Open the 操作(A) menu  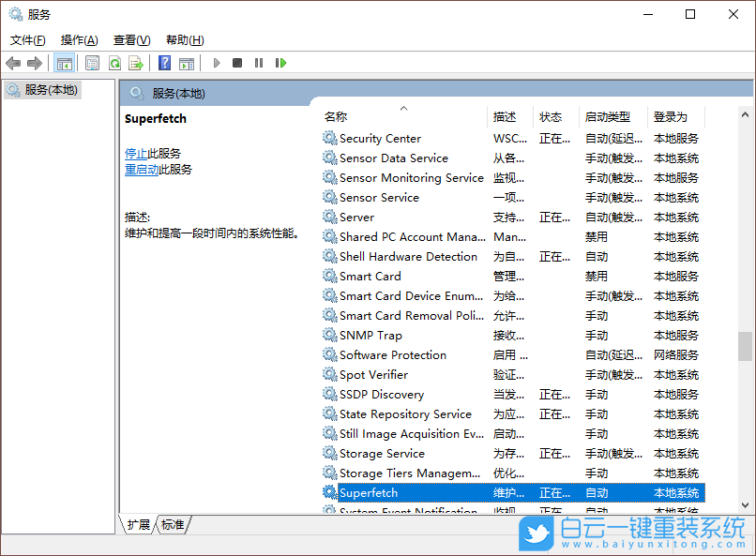click(x=79, y=40)
